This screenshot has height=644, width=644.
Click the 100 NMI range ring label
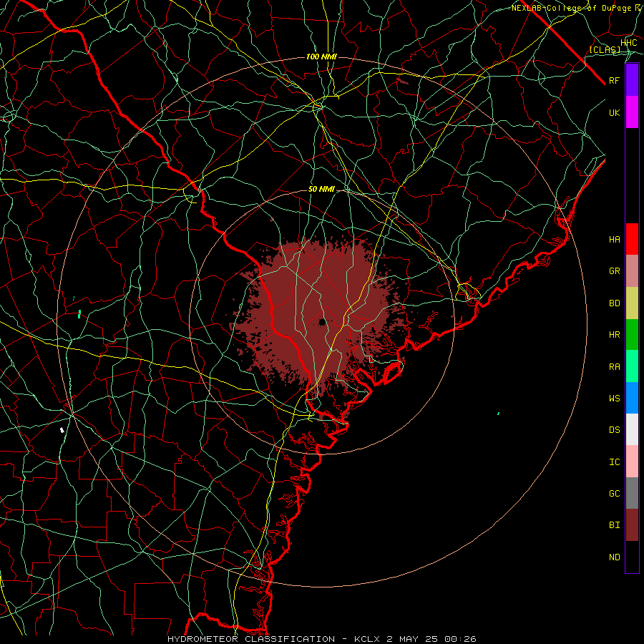321,57
